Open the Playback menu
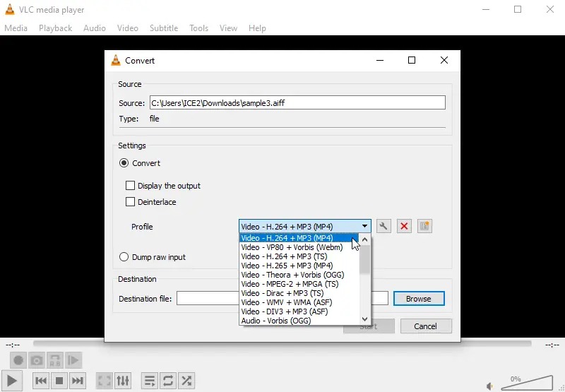This screenshot has height=392, width=565. click(56, 28)
